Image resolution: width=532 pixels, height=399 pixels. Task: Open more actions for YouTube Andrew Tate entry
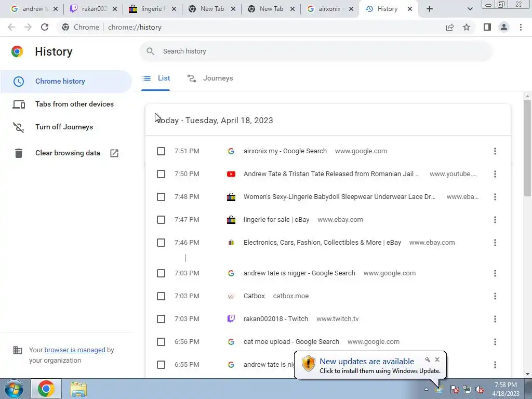tap(495, 174)
